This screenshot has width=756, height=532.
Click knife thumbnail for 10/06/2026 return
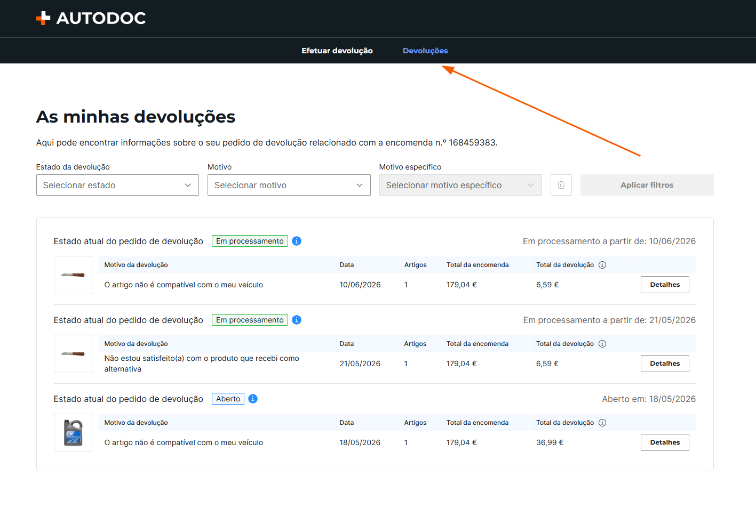[73, 275]
